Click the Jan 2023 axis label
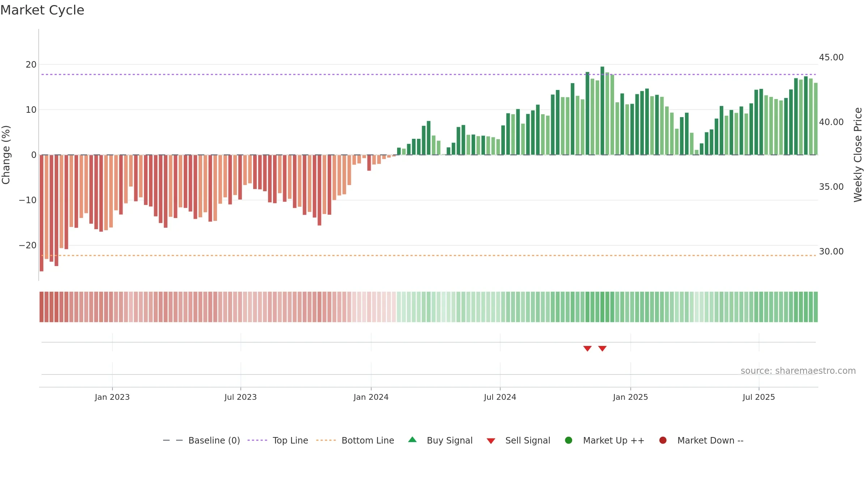 (x=112, y=397)
